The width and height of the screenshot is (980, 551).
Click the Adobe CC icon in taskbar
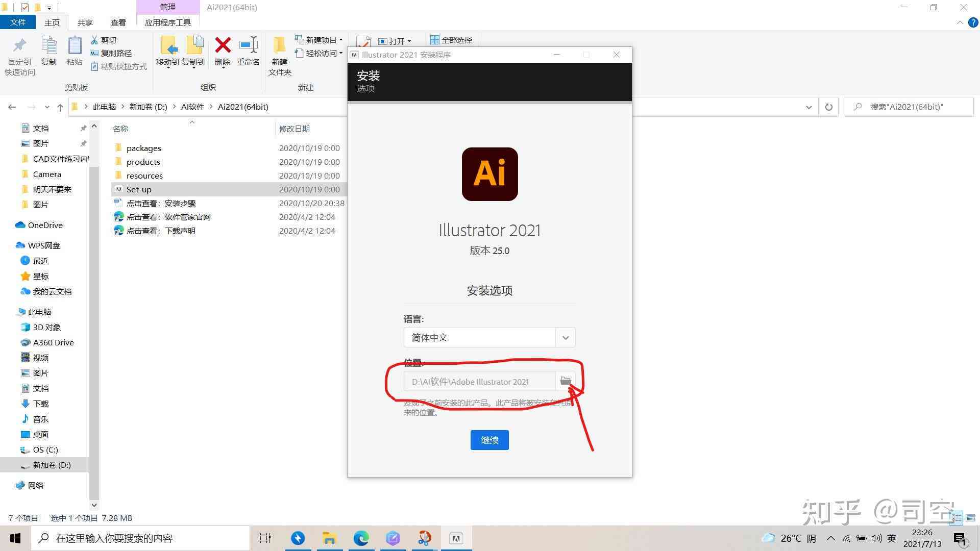click(x=456, y=538)
